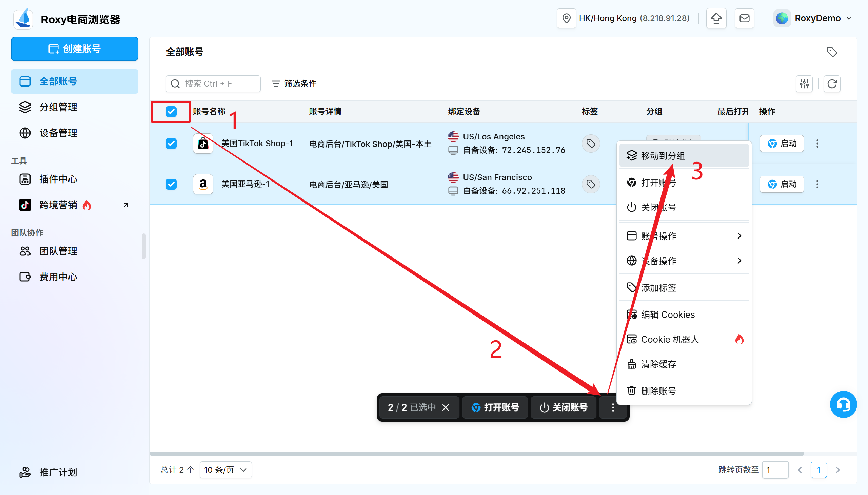Choose 打开账号 from context menu
This screenshot has width=868, height=495.
[684, 183]
